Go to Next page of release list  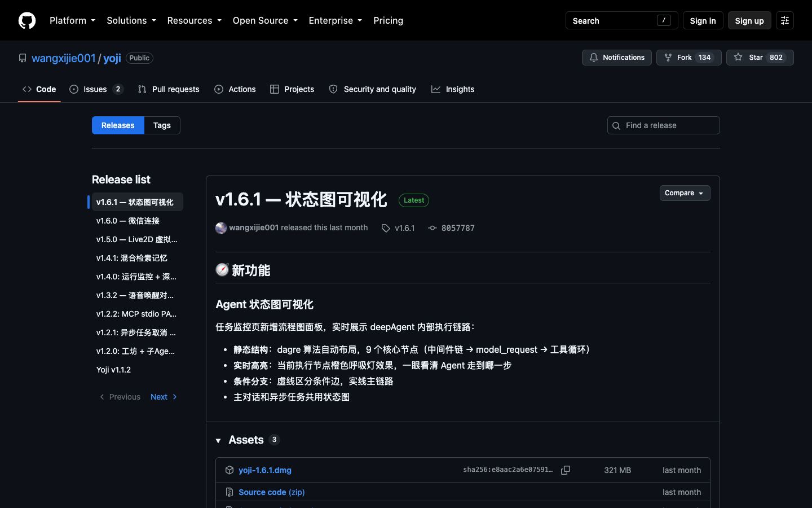tap(164, 397)
